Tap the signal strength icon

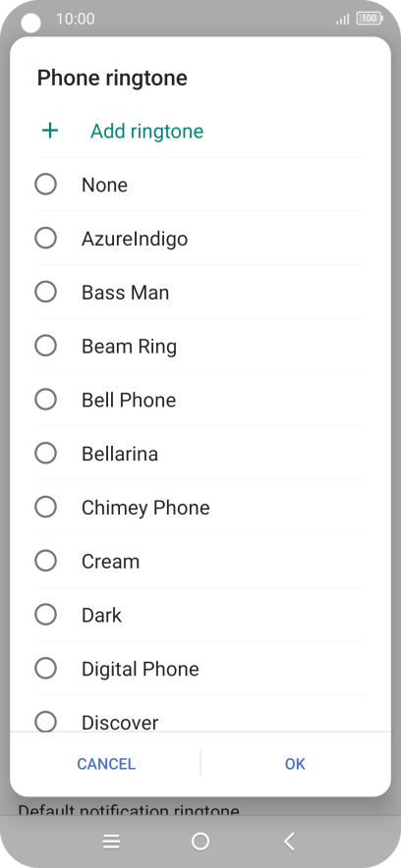(x=343, y=19)
